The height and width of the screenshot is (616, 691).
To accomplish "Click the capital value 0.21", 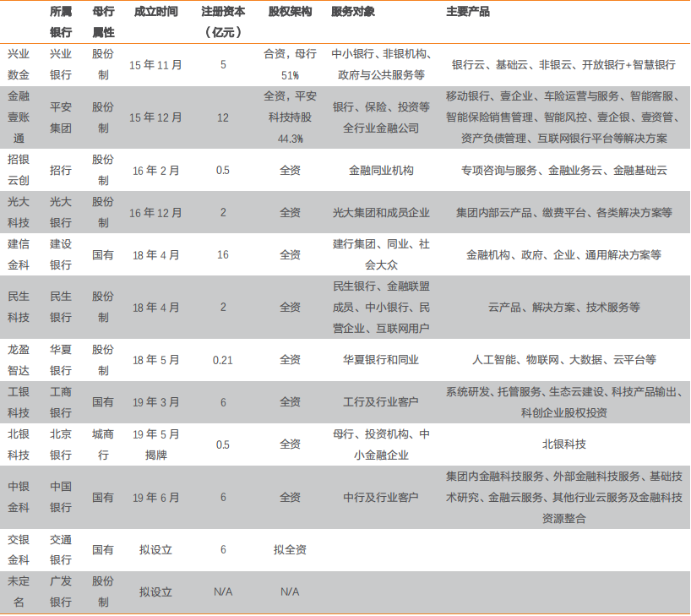I will point(223,360).
